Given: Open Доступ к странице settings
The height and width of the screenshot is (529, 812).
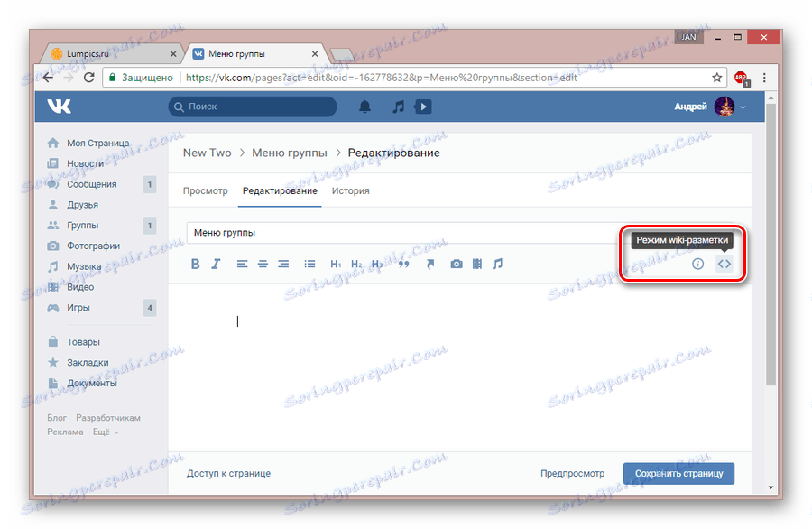Looking at the screenshot, I should (x=228, y=474).
